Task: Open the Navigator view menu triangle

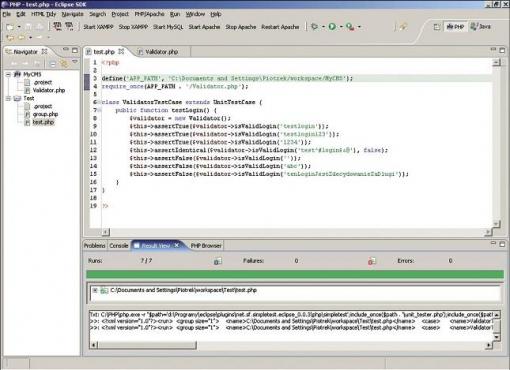Action: 75,62
